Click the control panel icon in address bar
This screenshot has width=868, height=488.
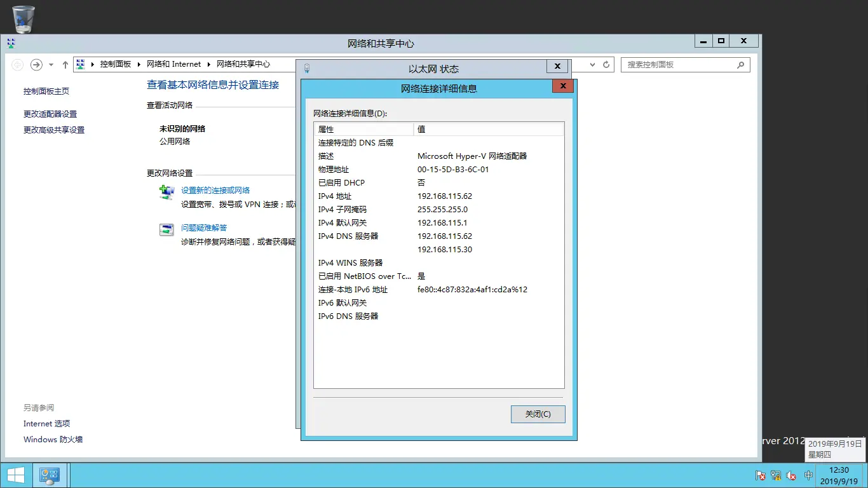81,64
